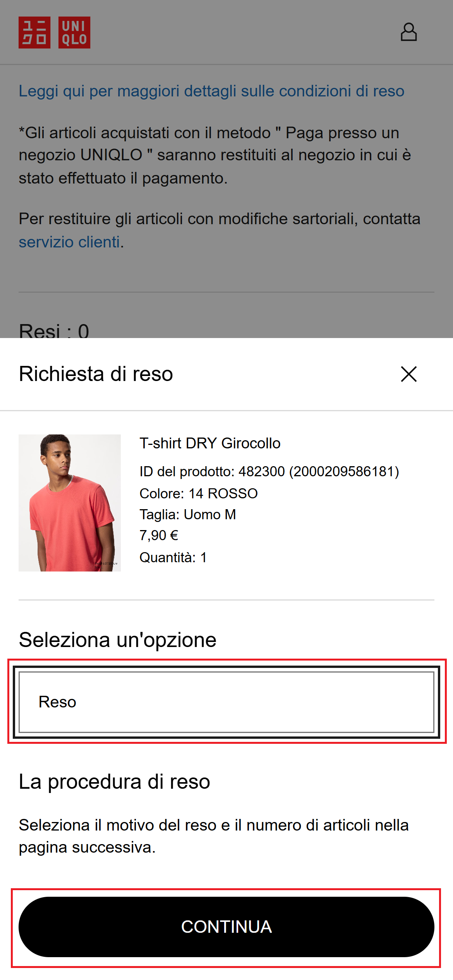Click the Quantità: 1 field

[x=173, y=558]
